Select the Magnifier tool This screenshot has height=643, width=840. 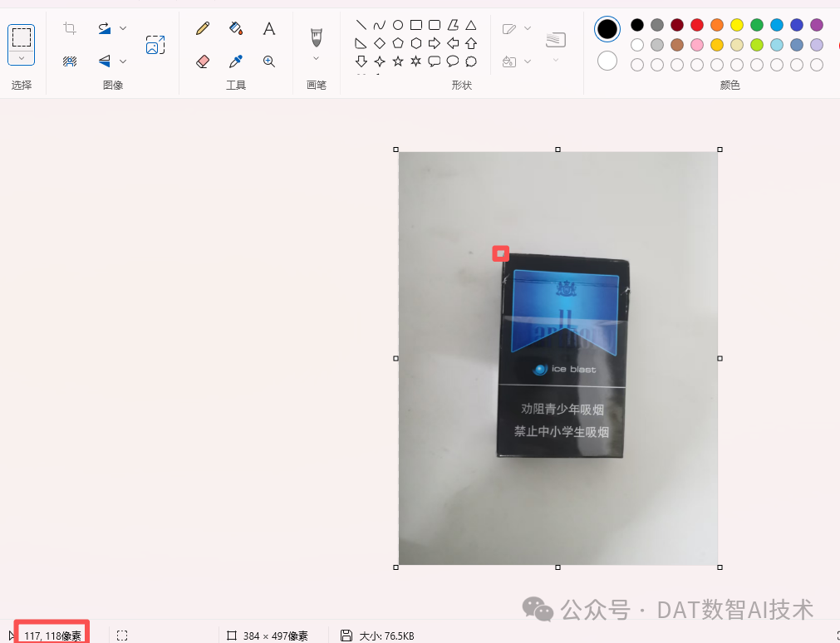pos(269,61)
